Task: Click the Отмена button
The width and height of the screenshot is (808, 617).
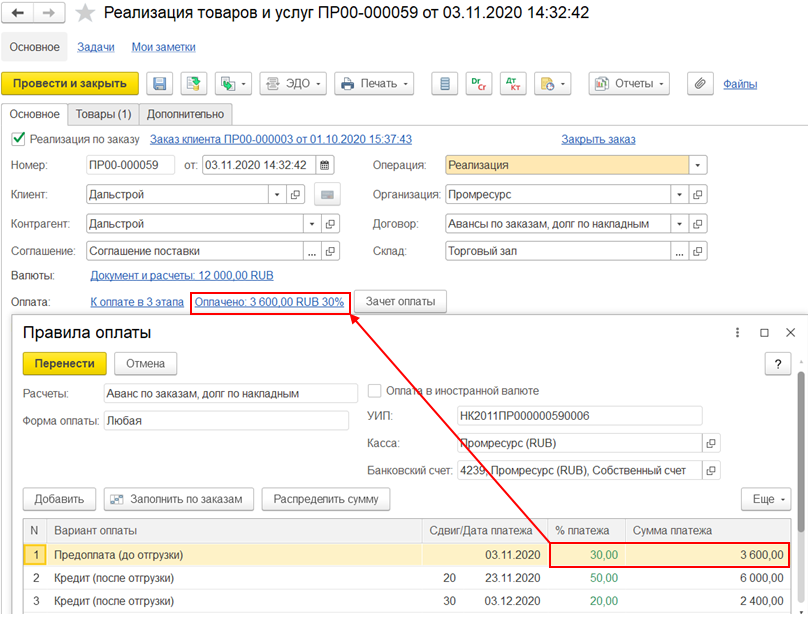Action: pos(145,364)
